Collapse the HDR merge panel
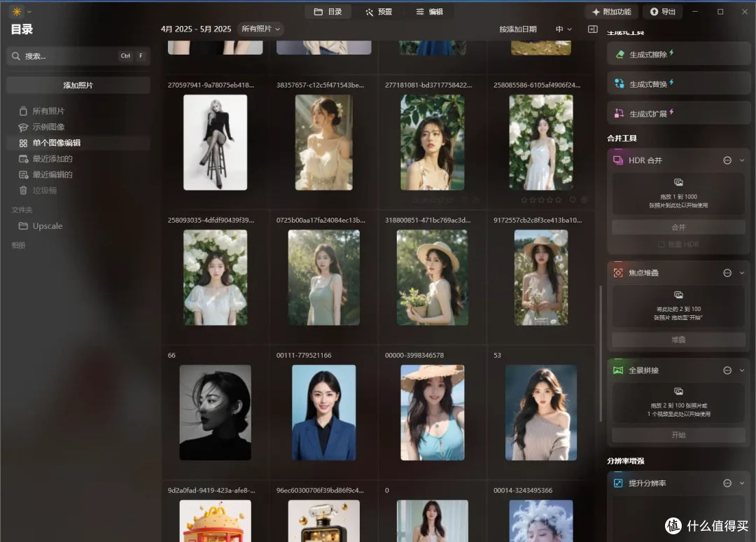This screenshot has height=542, width=756. click(742, 160)
